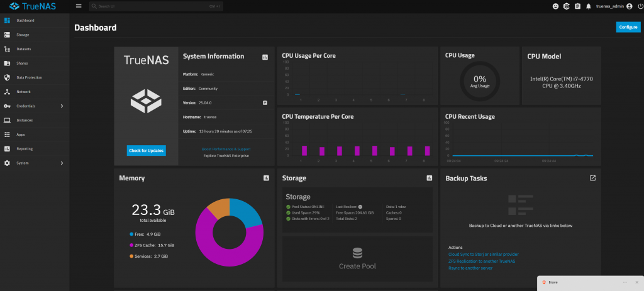This screenshot has width=644, height=291.
Task: Open Memory reports chart icon
Action: tap(266, 178)
